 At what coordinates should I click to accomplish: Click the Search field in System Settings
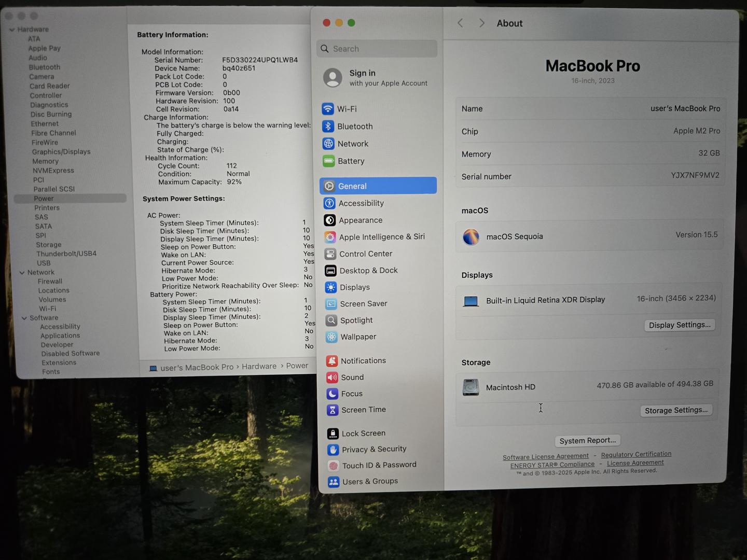[x=377, y=49]
